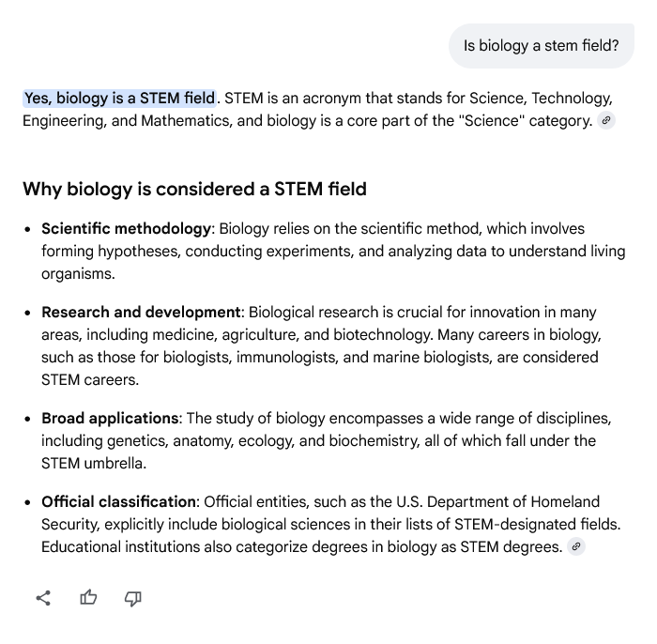The width and height of the screenshot is (657, 644).
Task: Click the bold "Official classification" label
Action: (119, 502)
